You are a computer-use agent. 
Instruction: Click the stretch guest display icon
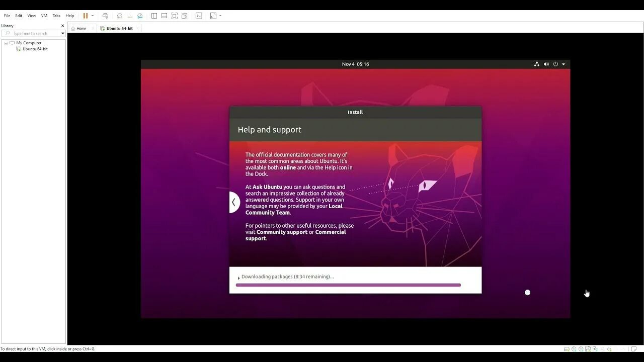click(x=213, y=16)
